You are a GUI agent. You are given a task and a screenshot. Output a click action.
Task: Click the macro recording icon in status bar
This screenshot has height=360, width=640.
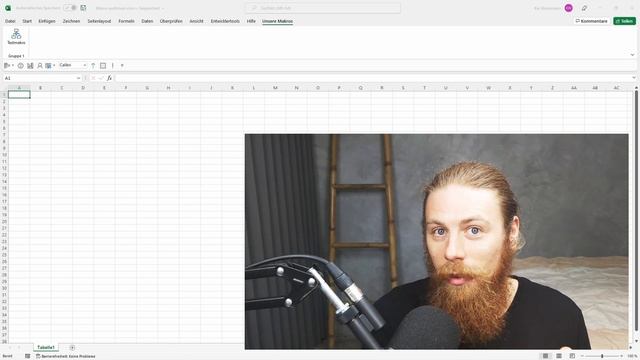tap(28, 356)
